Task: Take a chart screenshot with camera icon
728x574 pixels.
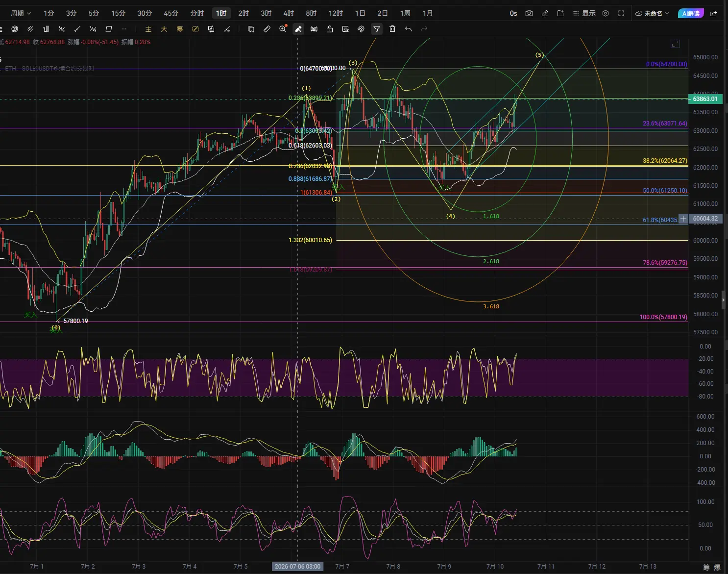Action: point(529,13)
